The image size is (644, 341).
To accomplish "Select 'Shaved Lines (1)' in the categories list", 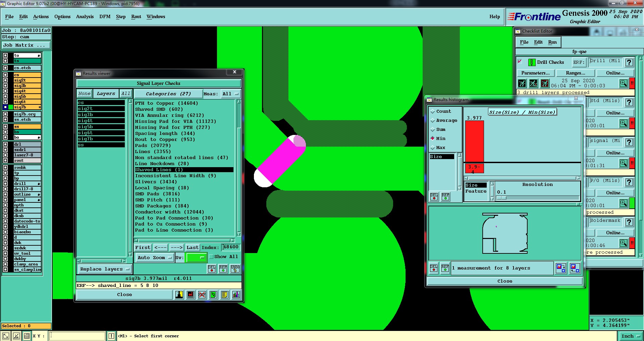I will tap(184, 170).
